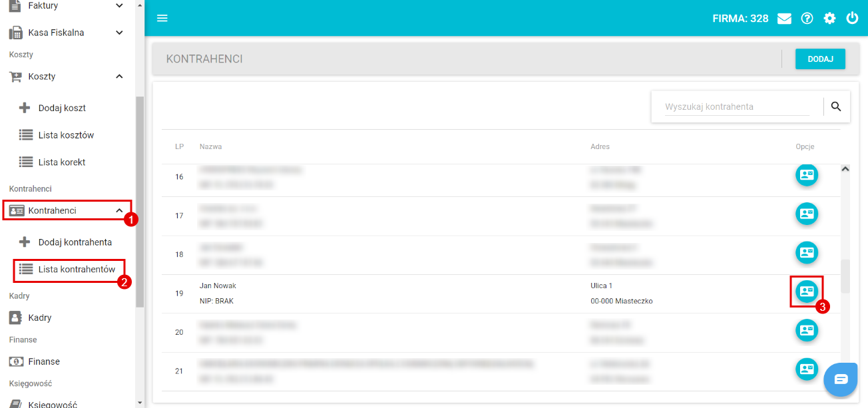Viewport: 868px width, 408px height.
Task: Open contractor card for row 21
Action: point(807,369)
